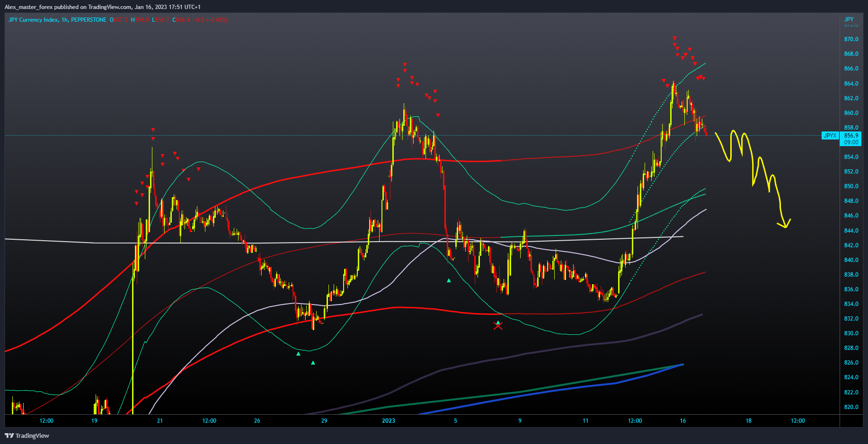Image resolution: width=868 pixels, height=444 pixels.
Task: Click the publisher header text Alex_master_forex
Action: [x=28, y=7]
